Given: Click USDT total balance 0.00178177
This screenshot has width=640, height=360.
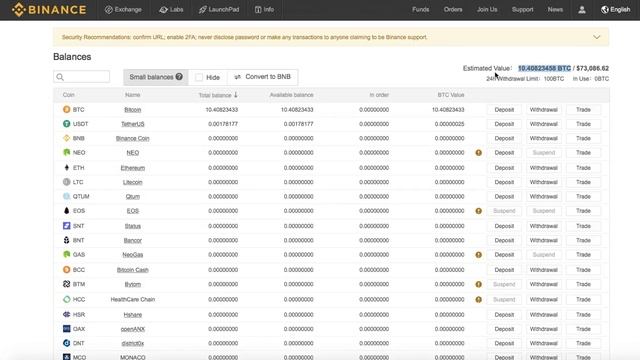Looking at the screenshot, I should coord(223,124).
